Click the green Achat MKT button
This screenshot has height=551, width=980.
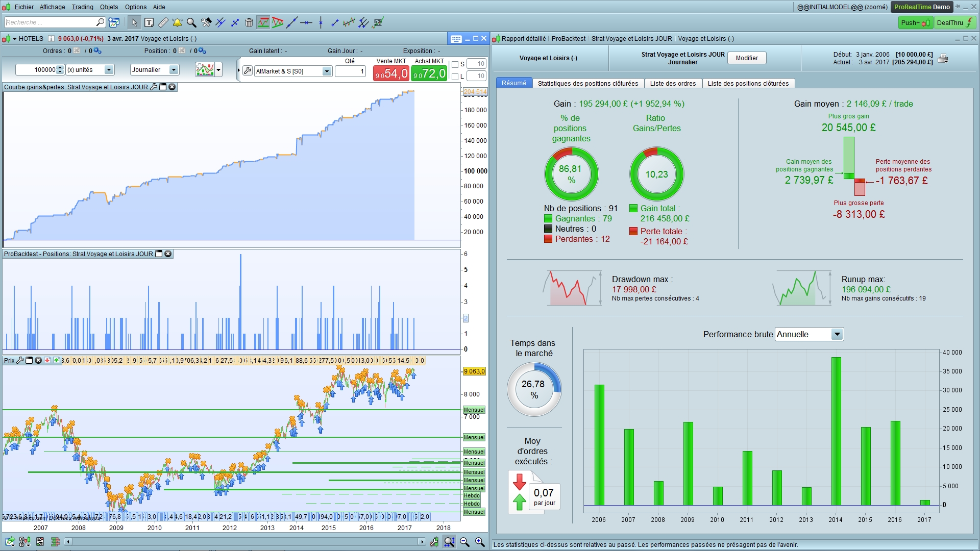[x=429, y=73]
